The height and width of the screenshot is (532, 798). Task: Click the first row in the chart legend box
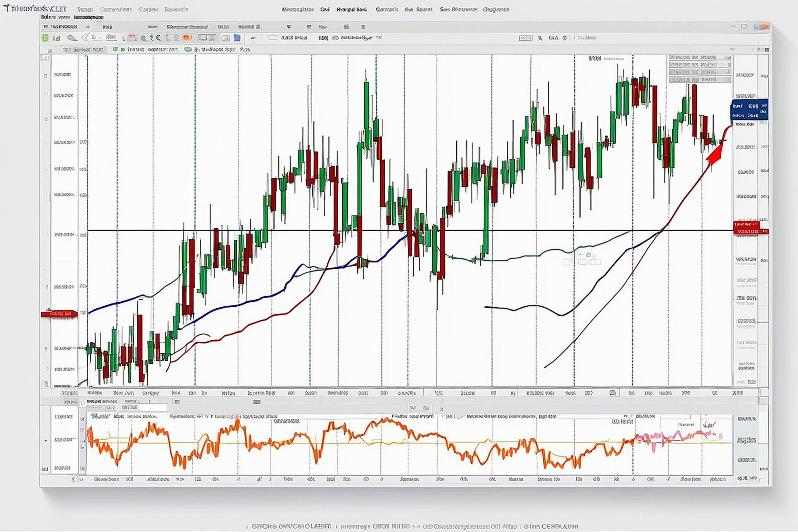pos(700,57)
